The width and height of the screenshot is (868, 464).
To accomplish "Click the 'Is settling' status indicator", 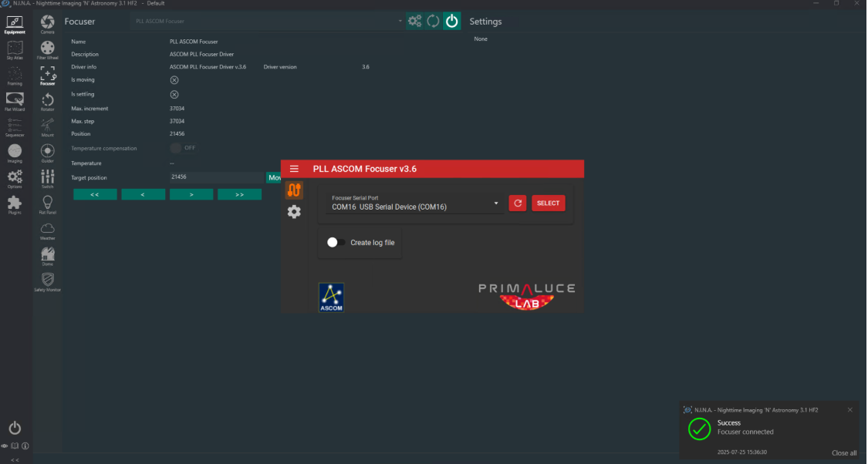I will tap(174, 95).
